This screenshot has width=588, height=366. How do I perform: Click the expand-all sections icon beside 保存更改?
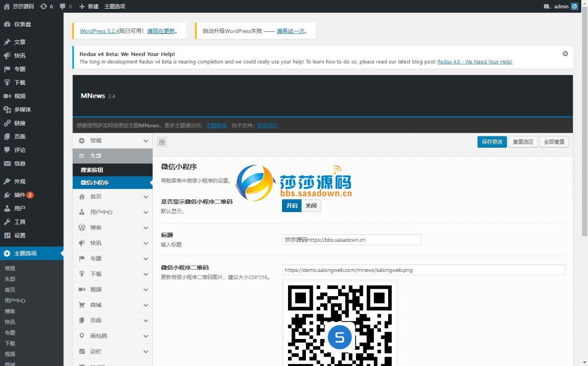click(162, 142)
